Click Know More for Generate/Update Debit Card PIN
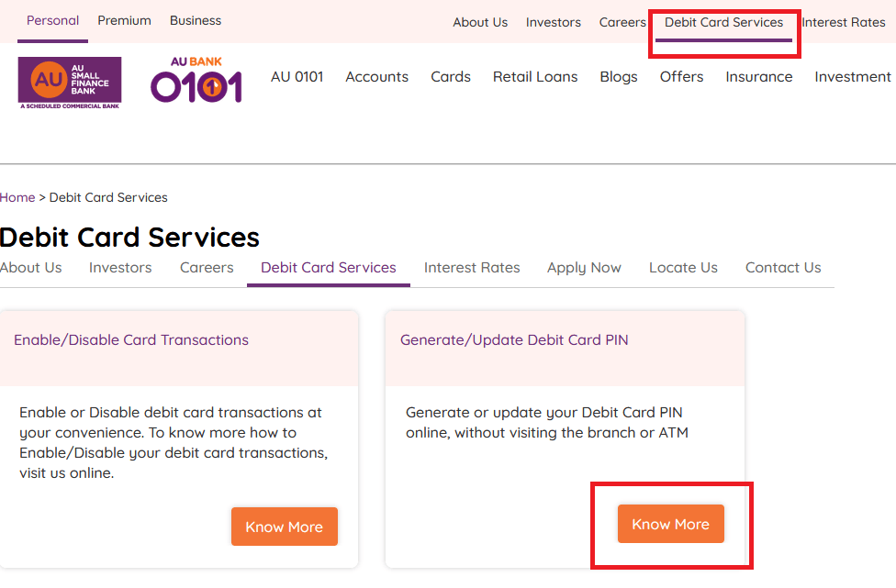 670,525
